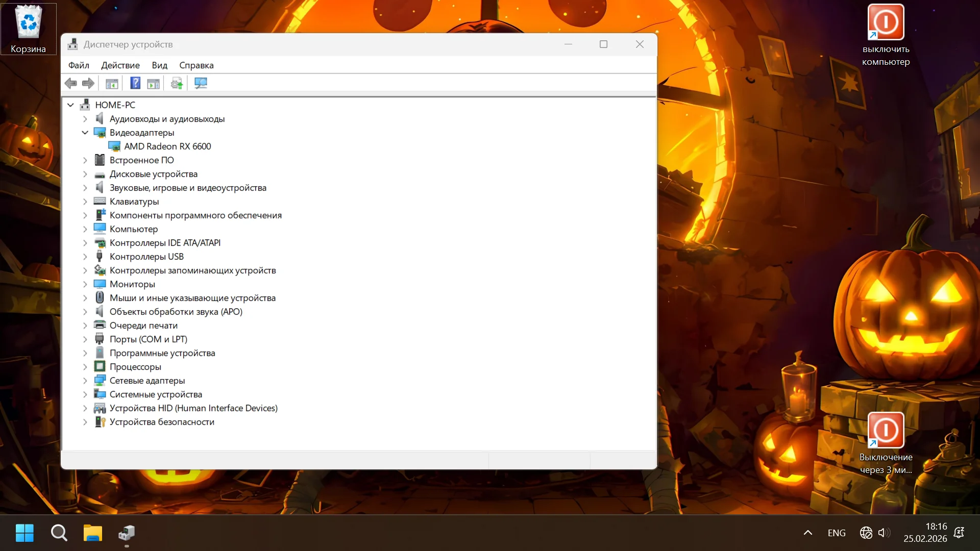Collapse the Видеоадаптеры category
Image resolution: width=980 pixels, height=551 pixels.
(x=85, y=133)
